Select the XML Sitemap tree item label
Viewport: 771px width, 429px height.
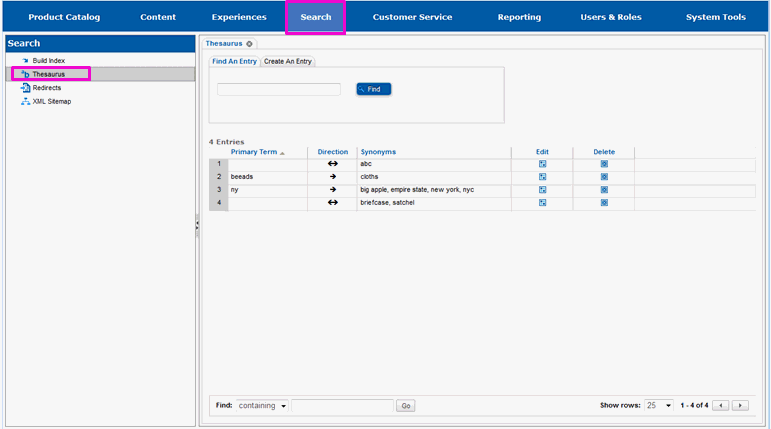[x=52, y=101]
